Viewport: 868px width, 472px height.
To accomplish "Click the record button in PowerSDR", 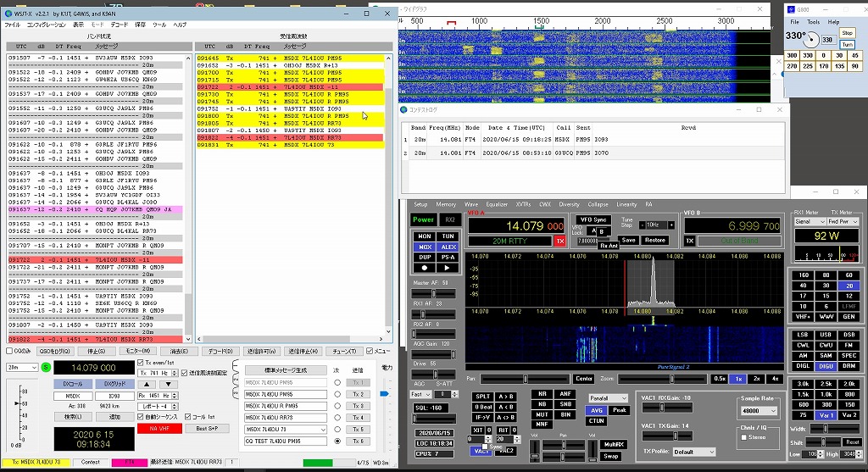I will point(425,268).
